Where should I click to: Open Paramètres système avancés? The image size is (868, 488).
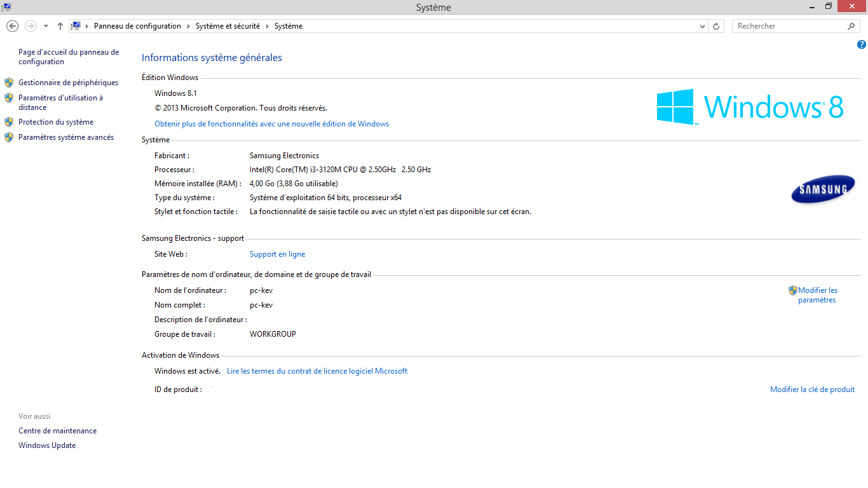point(66,137)
